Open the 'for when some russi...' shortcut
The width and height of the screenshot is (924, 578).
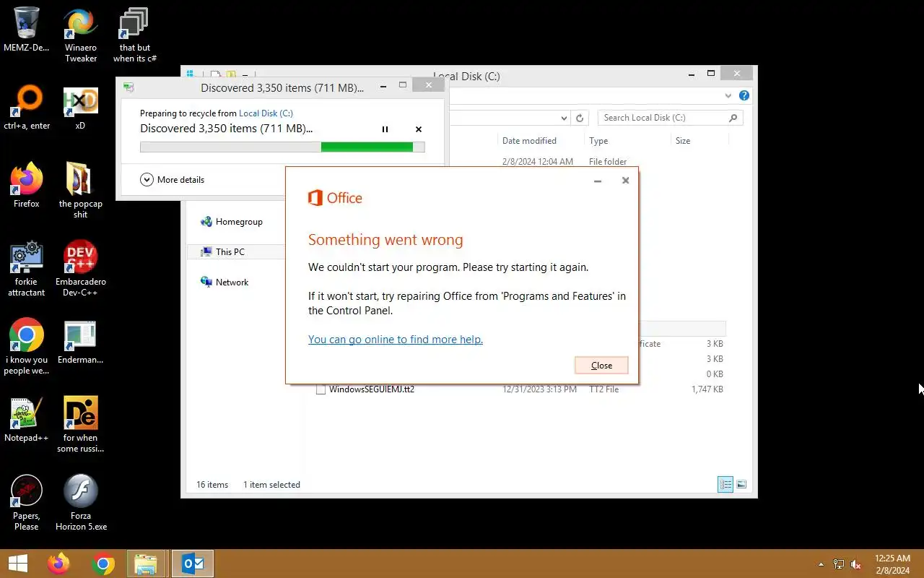[x=81, y=425]
